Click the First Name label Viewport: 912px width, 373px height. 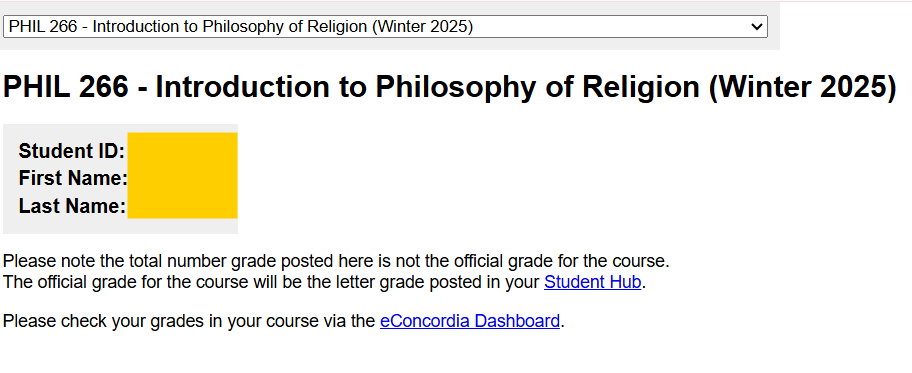point(73,178)
